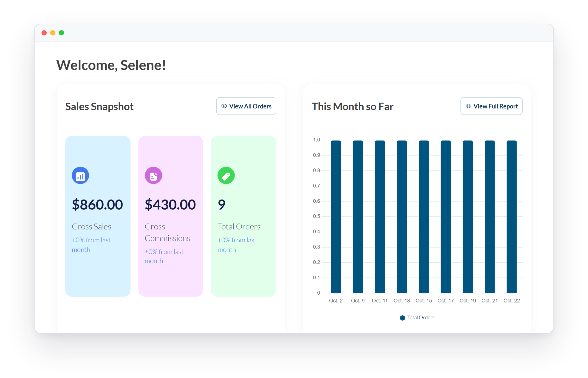Click the red close window dot
This screenshot has width=588, height=378.
44,33
